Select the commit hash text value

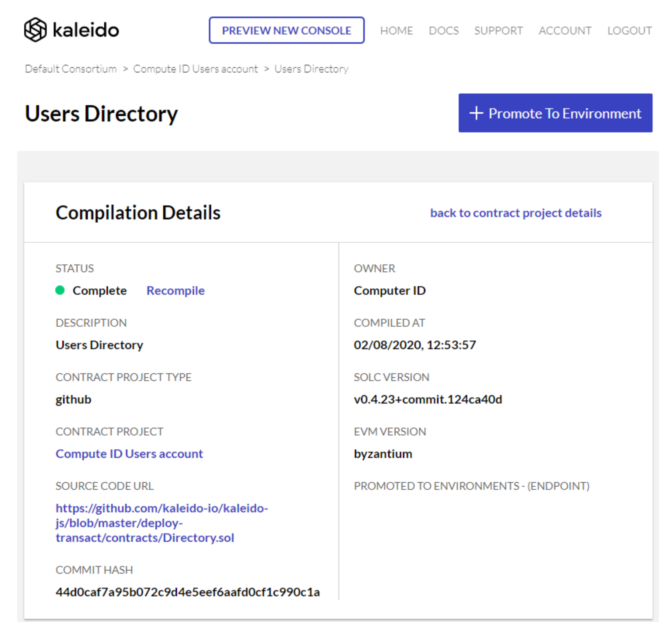point(188,592)
